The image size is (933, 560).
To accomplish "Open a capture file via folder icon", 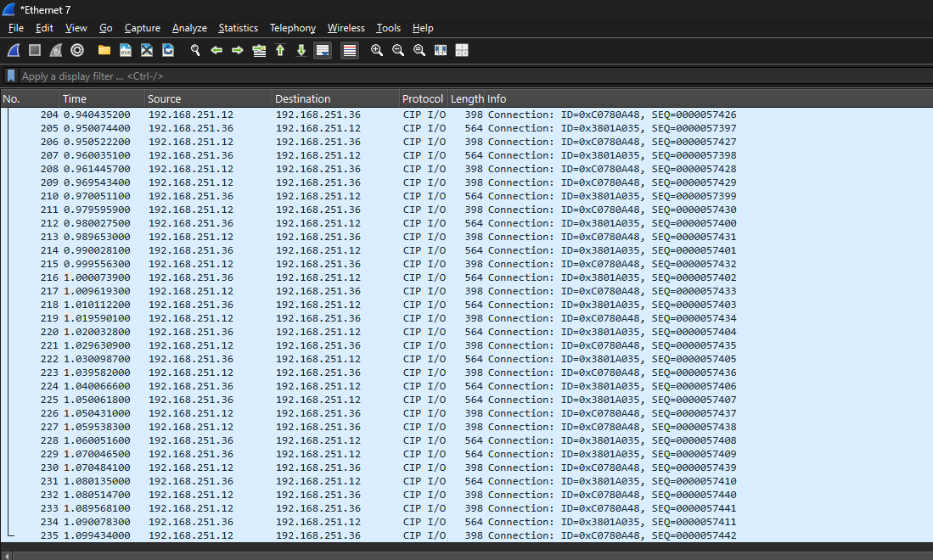I will click(104, 51).
